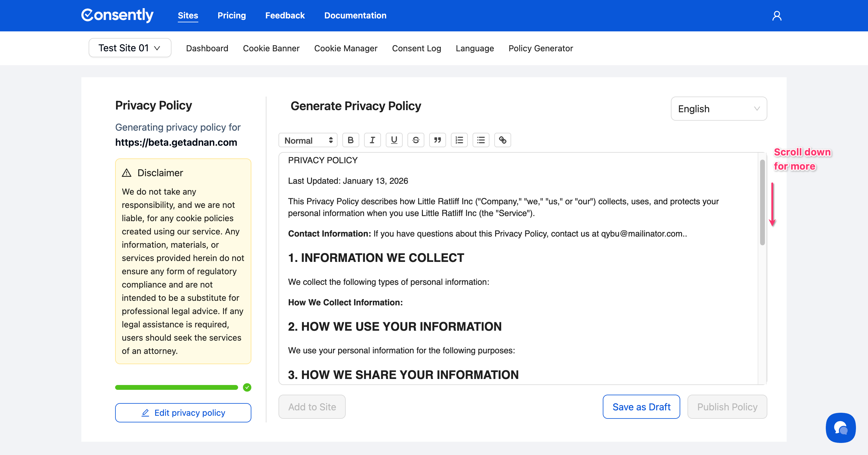Apply strikethrough formatting
This screenshot has width=868, height=455.
[x=416, y=140]
